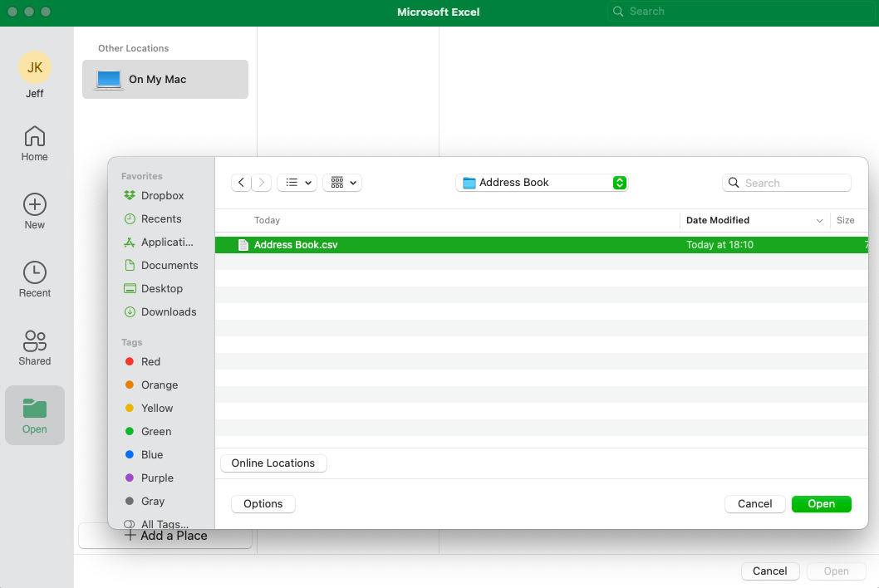The height and width of the screenshot is (588, 879).
Task: Select the Open section in sidebar
Action: [35, 415]
